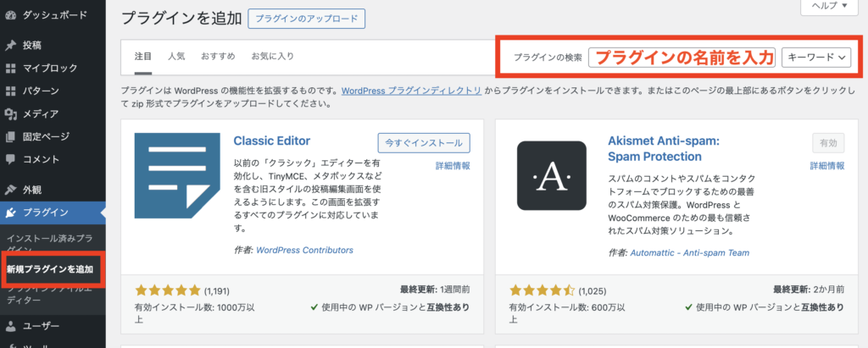Click 最終更新: 1週間前 text
The height and width of the screenshot is (348, 868).
tap(435, 289)
